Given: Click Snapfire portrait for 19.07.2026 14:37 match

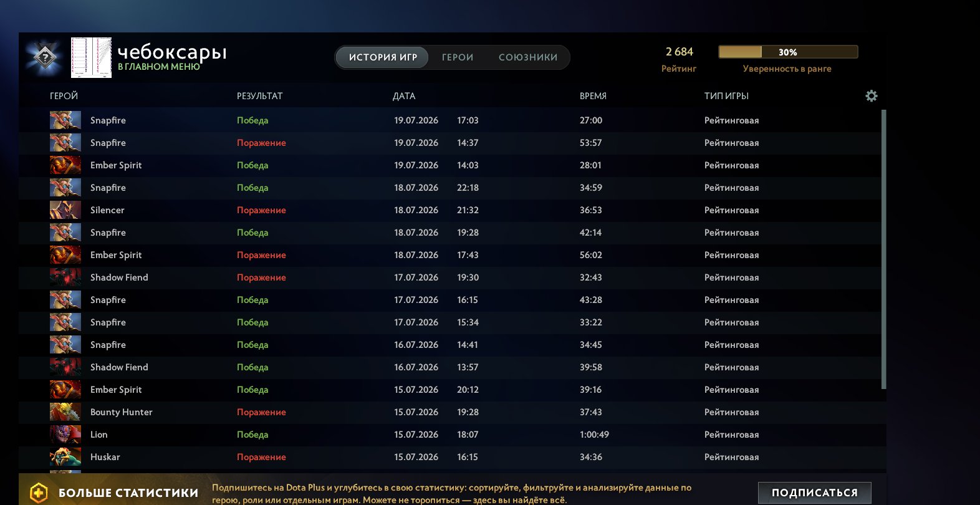Looking at the screenshot, I should click(x=65, y=142).
